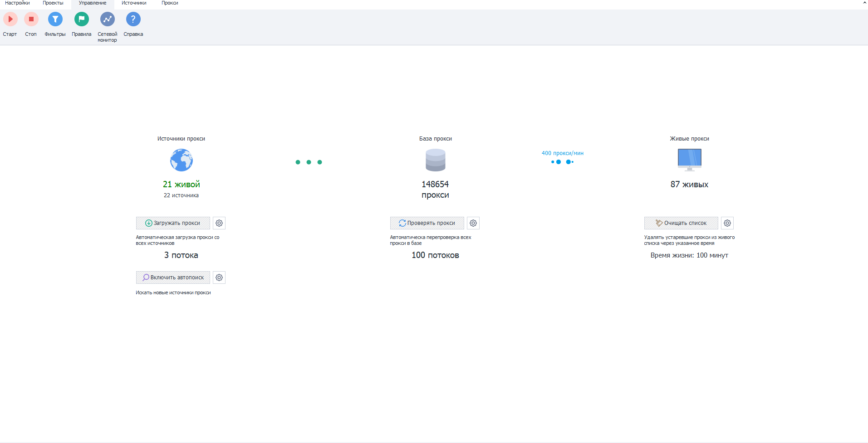
Task: Select the Управление tab
Action: (93, 3)
